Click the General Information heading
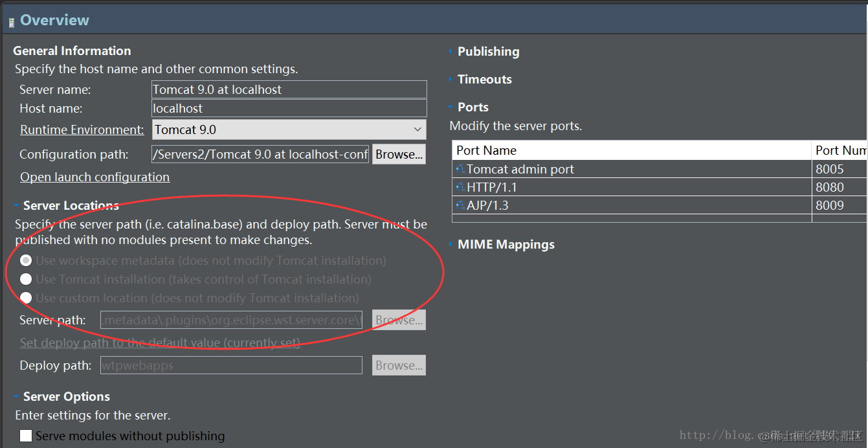 [72, 50]
